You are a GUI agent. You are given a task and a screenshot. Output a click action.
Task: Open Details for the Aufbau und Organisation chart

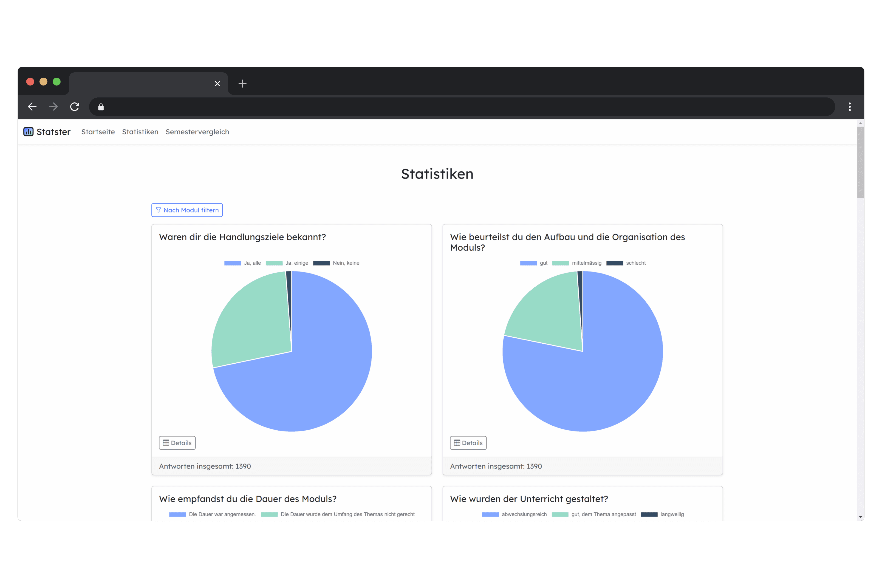tap(468, 443)
